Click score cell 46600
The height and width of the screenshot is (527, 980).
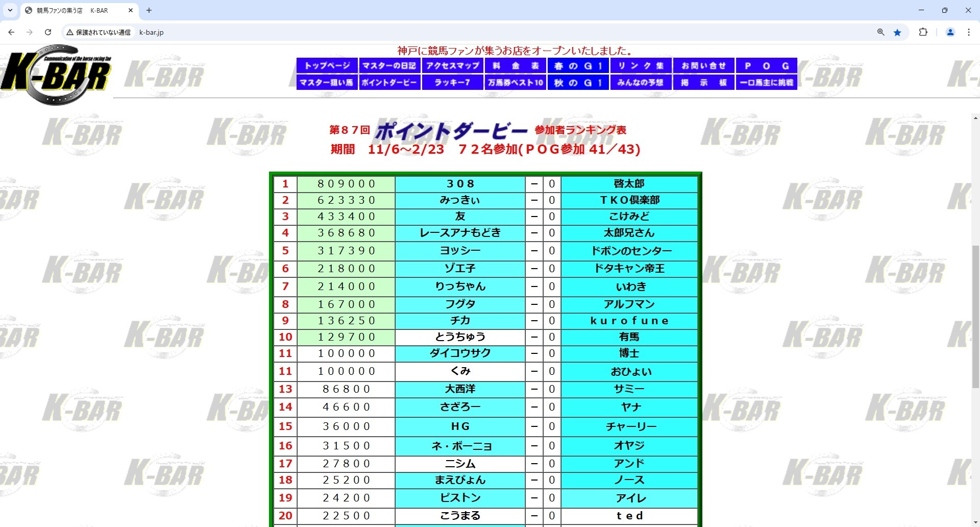coord(346,407)
